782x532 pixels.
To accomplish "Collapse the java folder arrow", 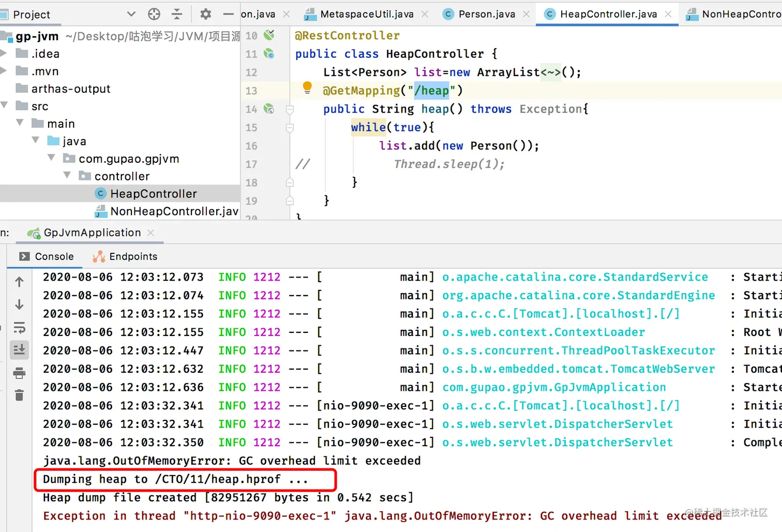I will (36, 141).
